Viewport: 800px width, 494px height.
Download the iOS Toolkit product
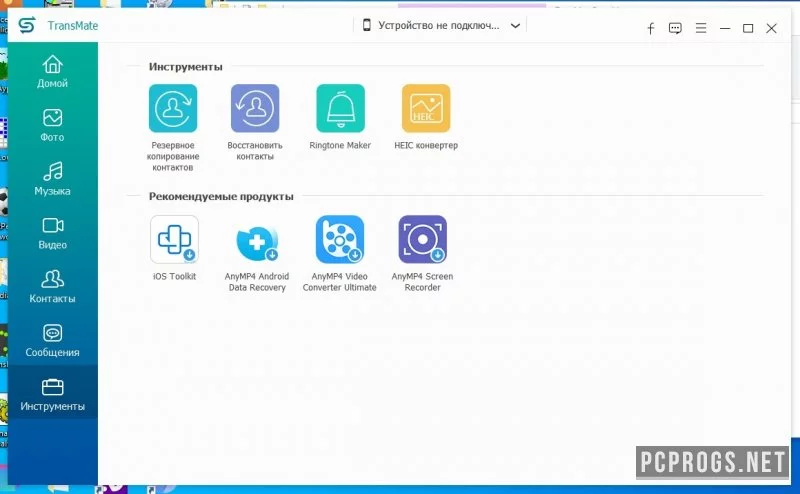(x=174, y=239)
